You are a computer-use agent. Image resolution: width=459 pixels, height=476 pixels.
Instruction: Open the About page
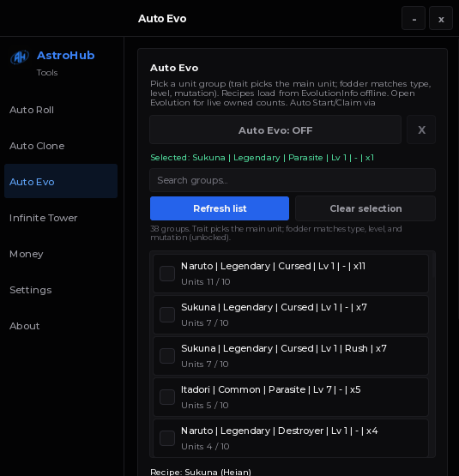(x=24, y=326)
